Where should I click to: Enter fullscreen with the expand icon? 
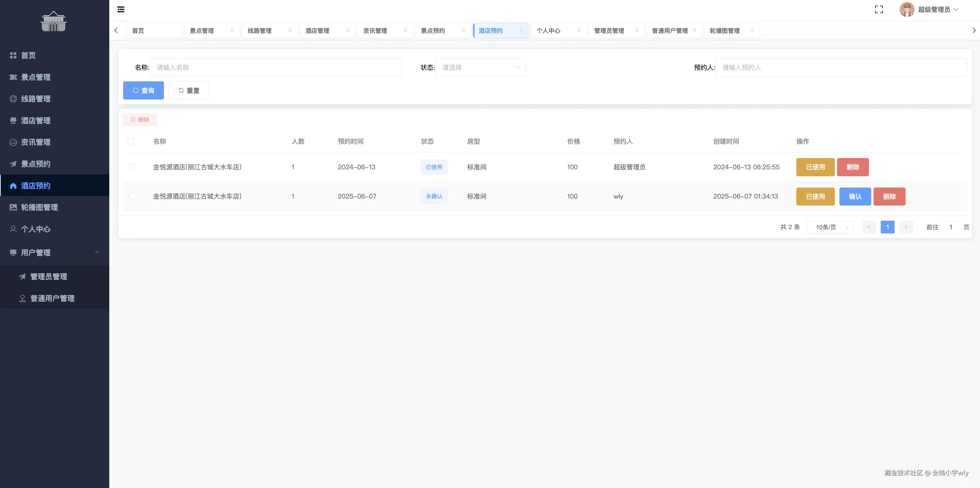pyautogui.click(x=879, y=9)
